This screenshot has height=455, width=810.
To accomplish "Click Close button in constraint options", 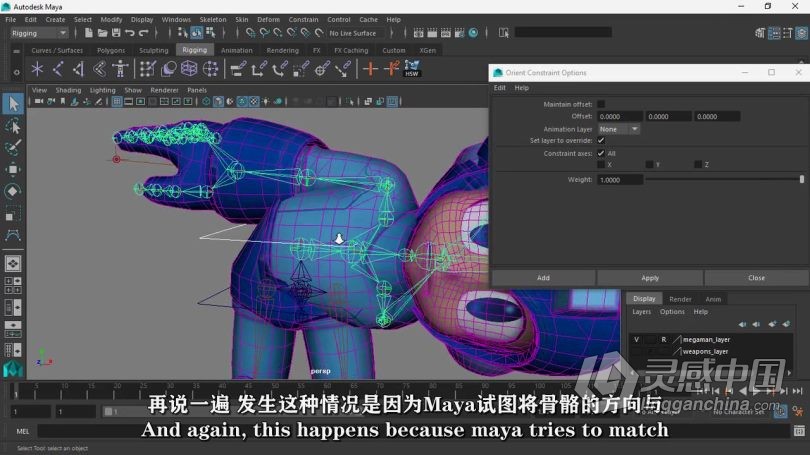I will tap(756, 278).
